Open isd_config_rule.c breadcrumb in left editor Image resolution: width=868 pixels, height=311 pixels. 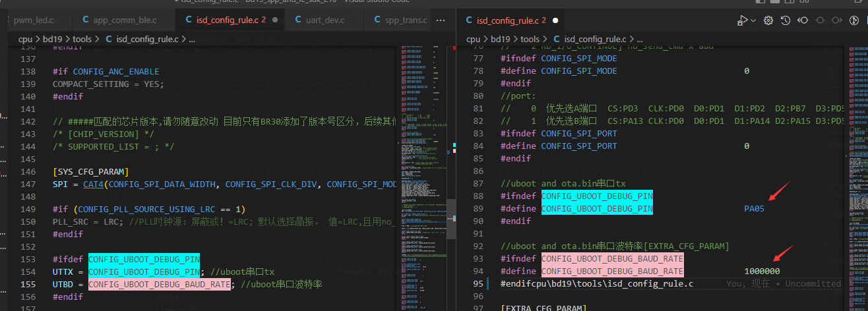pyautogui.click(x=148, y=39)
